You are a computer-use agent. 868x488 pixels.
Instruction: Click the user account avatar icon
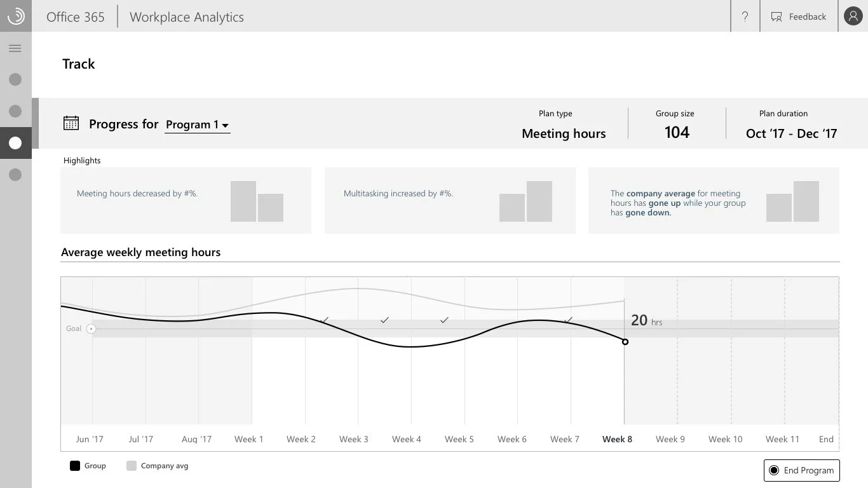point(853,16)
